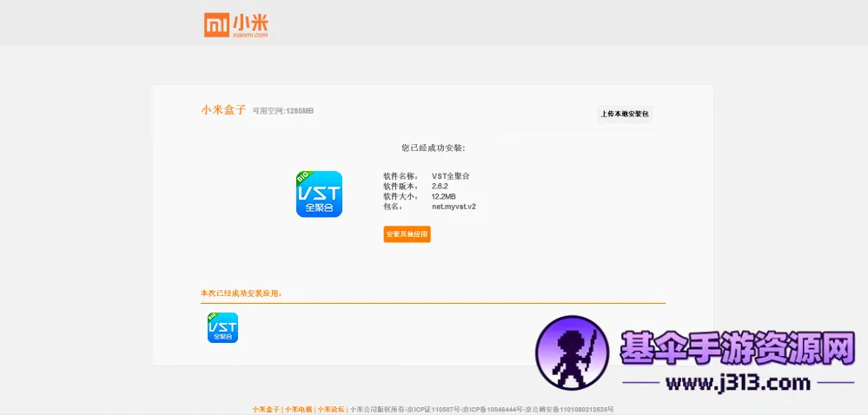
Task: Click the 小米盒子 orange heading
Action: [x=223, y=110]
